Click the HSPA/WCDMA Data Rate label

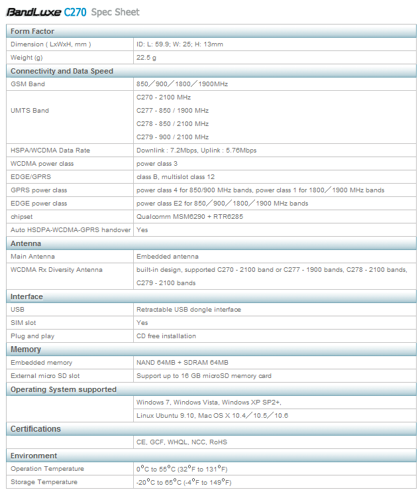(50, 151)
